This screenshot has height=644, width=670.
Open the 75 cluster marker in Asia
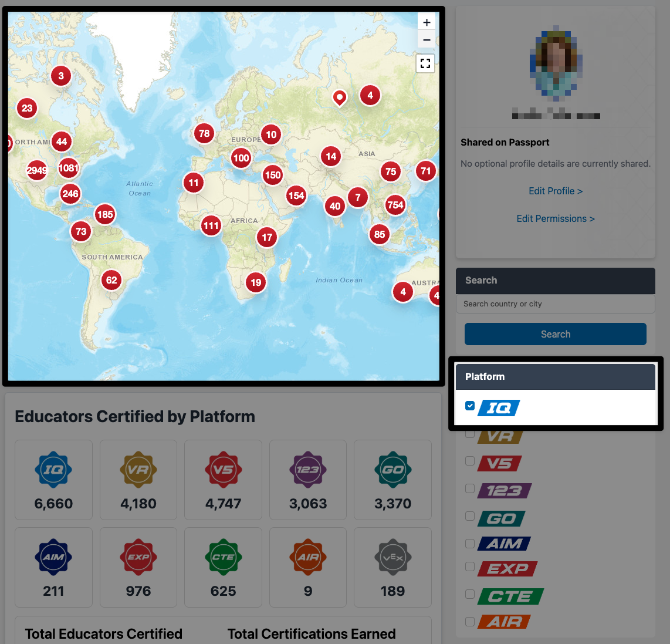[391, 171]
